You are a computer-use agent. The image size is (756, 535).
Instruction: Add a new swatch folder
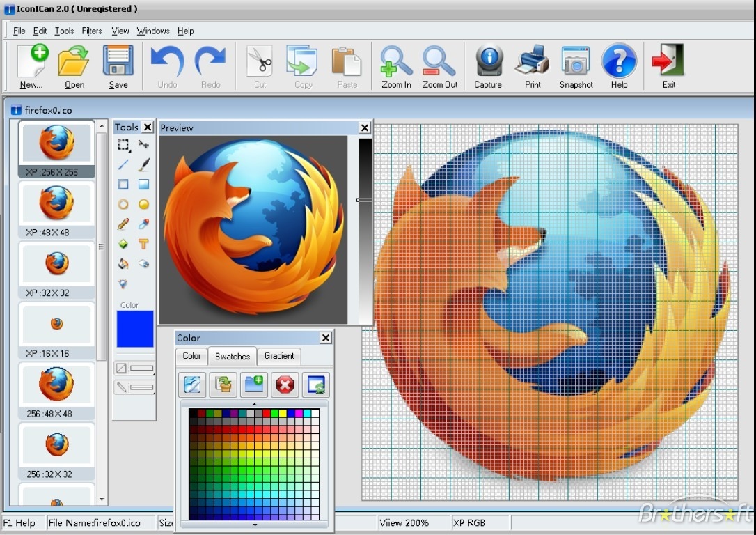pyautogui.click(x=253, y=385)
